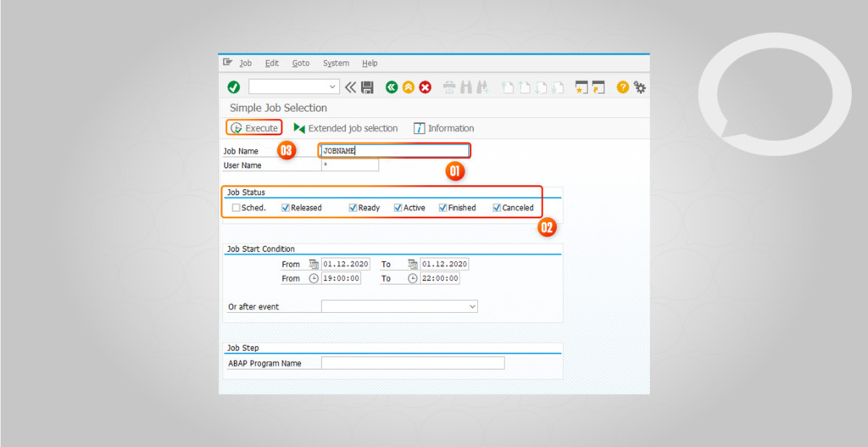This screenshot has height=447, width=868.
Task: Toggle the Finished job status checkbox
Action: coord(442,208)
